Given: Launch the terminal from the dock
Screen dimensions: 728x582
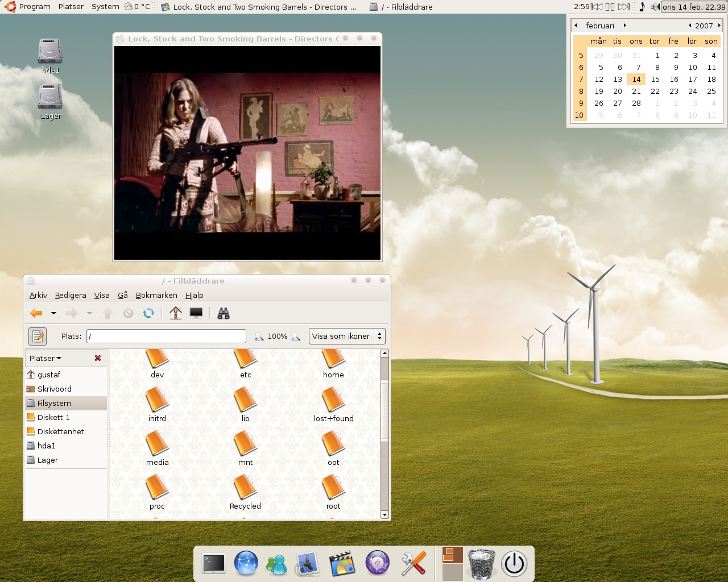Looking at the screenshot, I should pyautogui.click(x=213, y=564).
